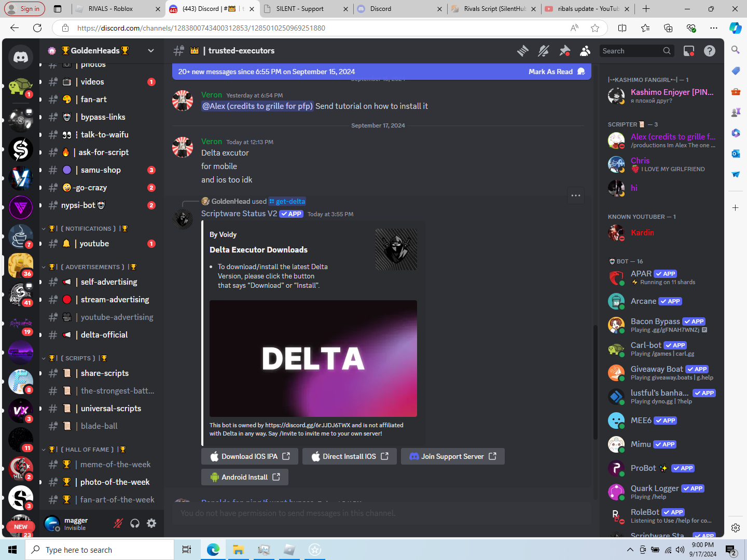Open new browser tab

pyautogui.click(x=646, y=9)
